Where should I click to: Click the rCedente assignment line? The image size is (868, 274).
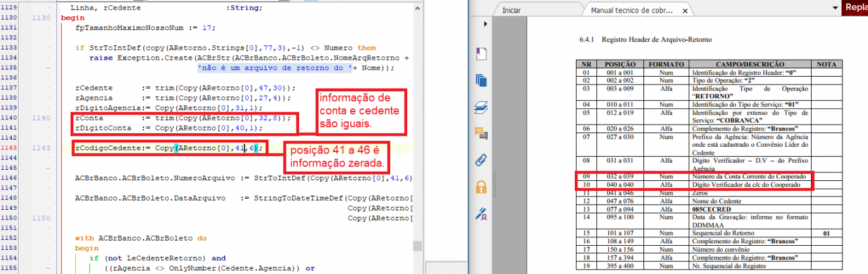[185, 88]
